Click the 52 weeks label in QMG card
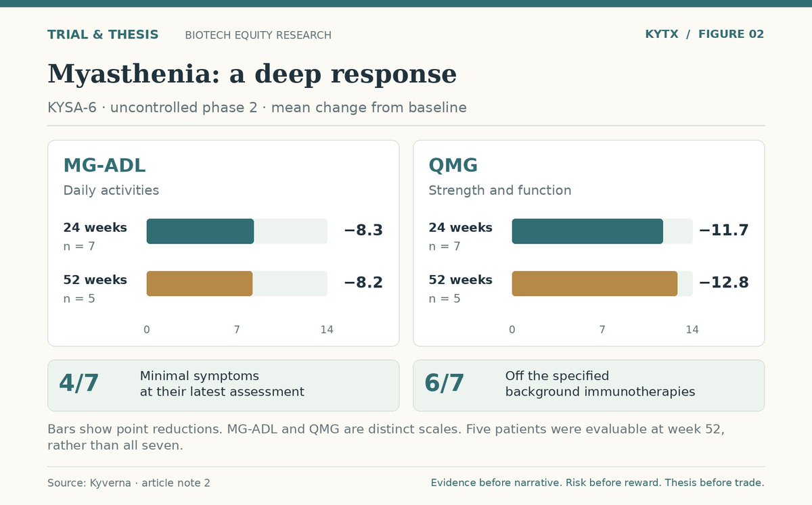 460,280
